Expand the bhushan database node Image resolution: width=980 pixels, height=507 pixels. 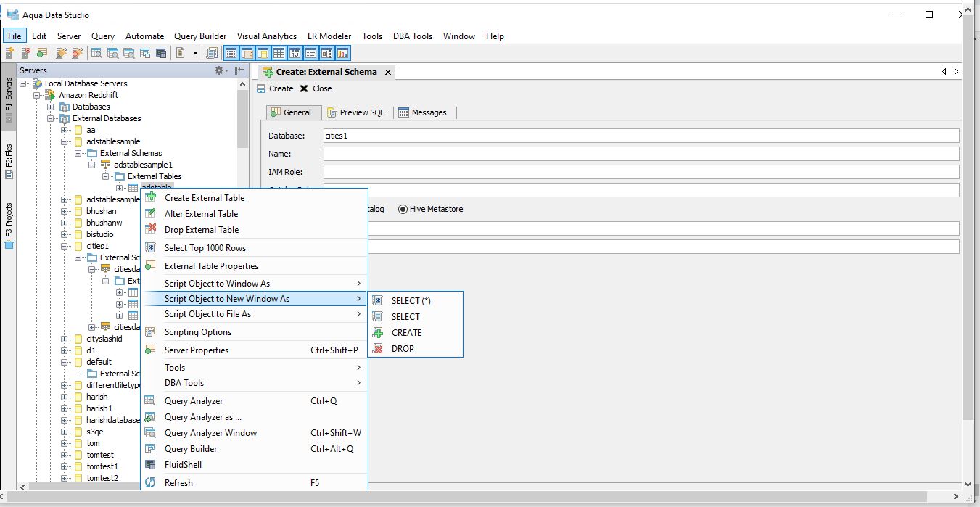(x=65, y=211)
